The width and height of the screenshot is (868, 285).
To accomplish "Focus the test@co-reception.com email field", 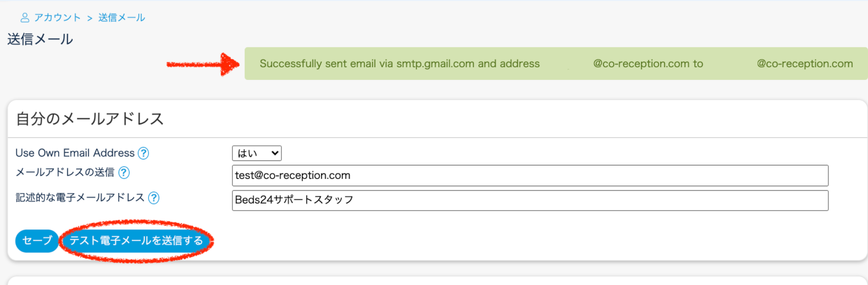I will (530, 175).
